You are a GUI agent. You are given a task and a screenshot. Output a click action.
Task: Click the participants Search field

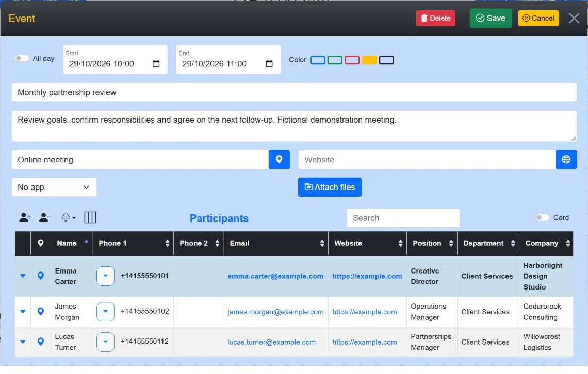point(403,218)
